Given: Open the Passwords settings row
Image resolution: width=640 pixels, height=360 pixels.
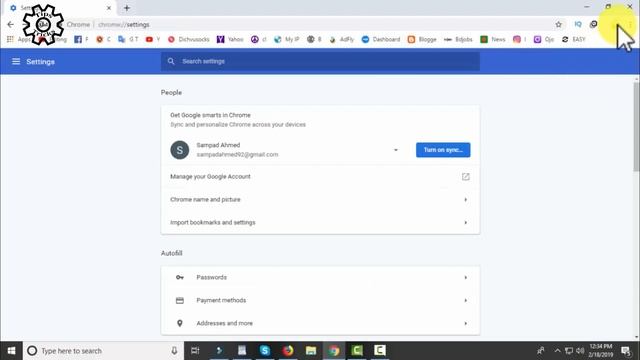Looking at the screenshot, I should click(x=320, y=277).
